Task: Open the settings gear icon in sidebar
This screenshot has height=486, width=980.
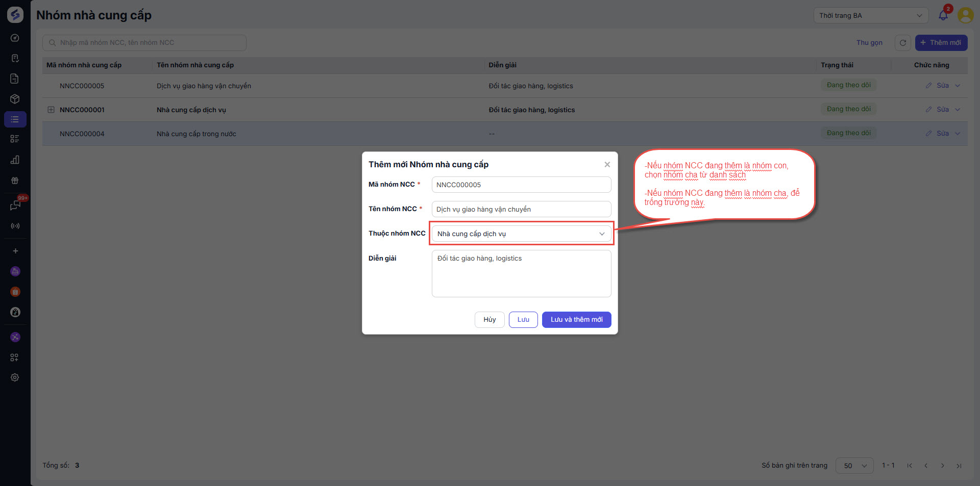Action: coord(15,377)
